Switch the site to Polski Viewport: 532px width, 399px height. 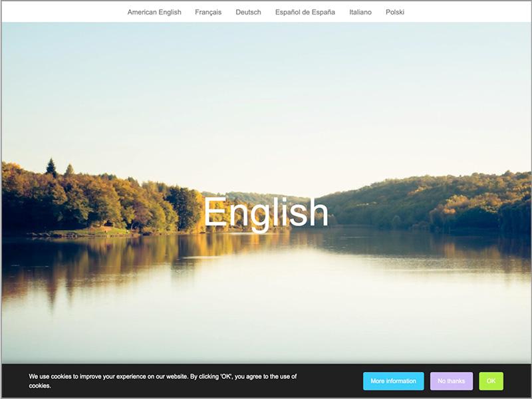(x=394, y=12)
